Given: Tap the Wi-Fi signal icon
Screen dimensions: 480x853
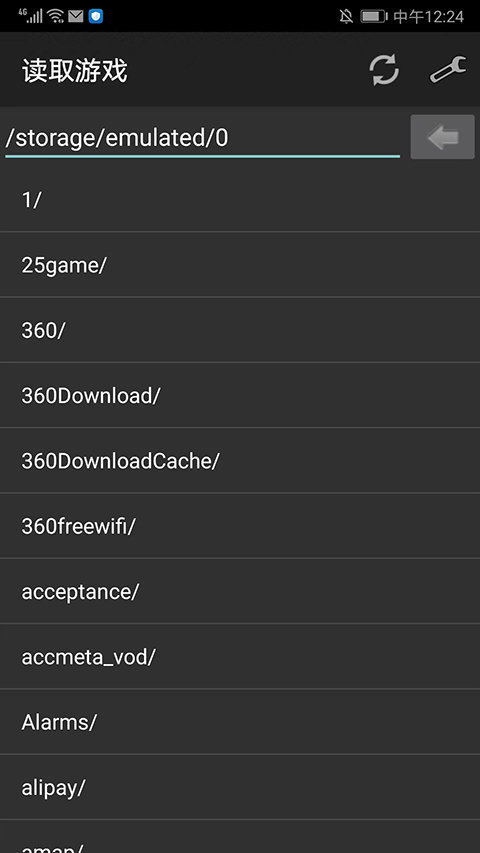Looking at the screenshot, I should tap(56, 16).
